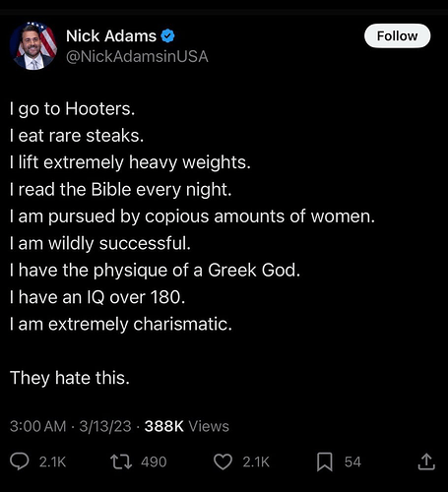Click the 3:00 AM timestamp
This screenshot has height=492, width=448.
pyautogui.click(x=37, y=426)
